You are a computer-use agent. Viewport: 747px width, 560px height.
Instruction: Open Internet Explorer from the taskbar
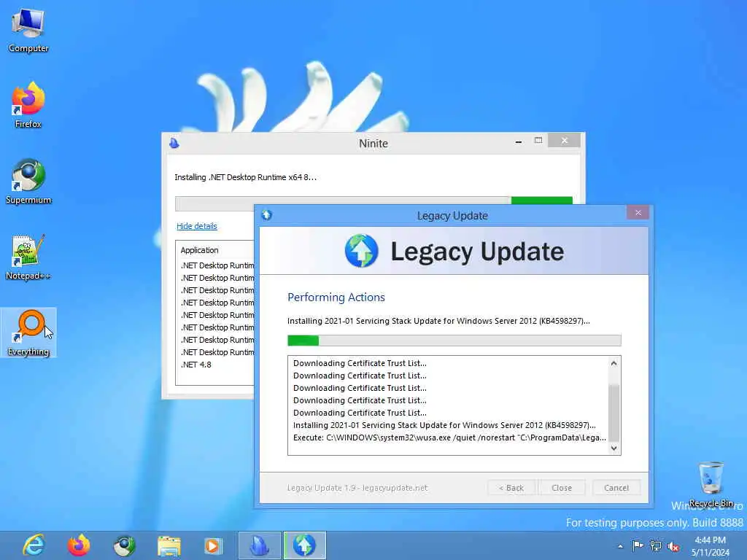(34, 545)
